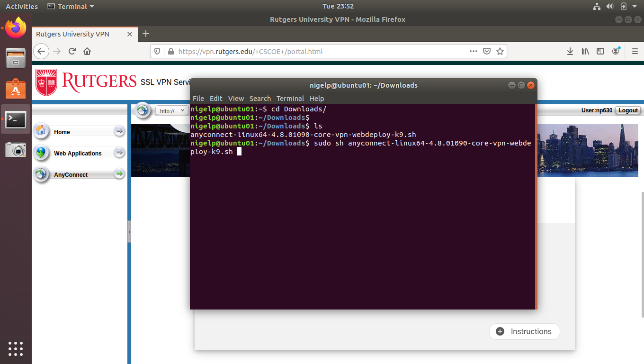The height and width of the screenshot is (364, 644).
Task: Open a new Firefox tab
Action: coord(146,34)
